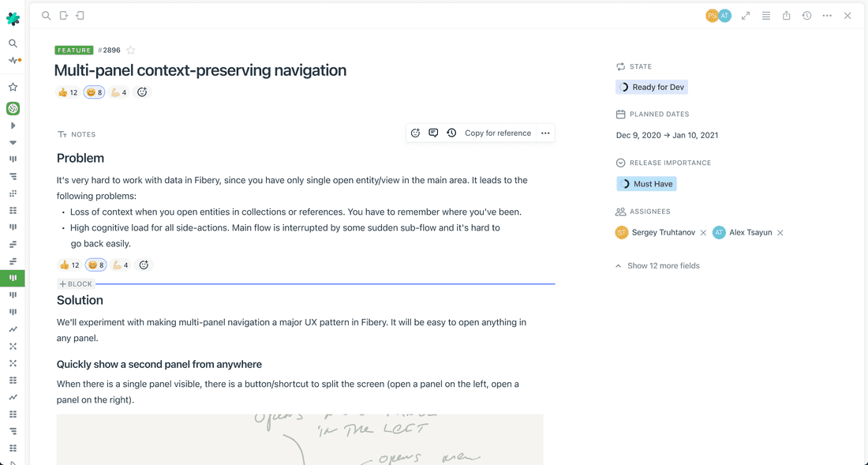Add a new emoji reaction under title

point(142,92)
